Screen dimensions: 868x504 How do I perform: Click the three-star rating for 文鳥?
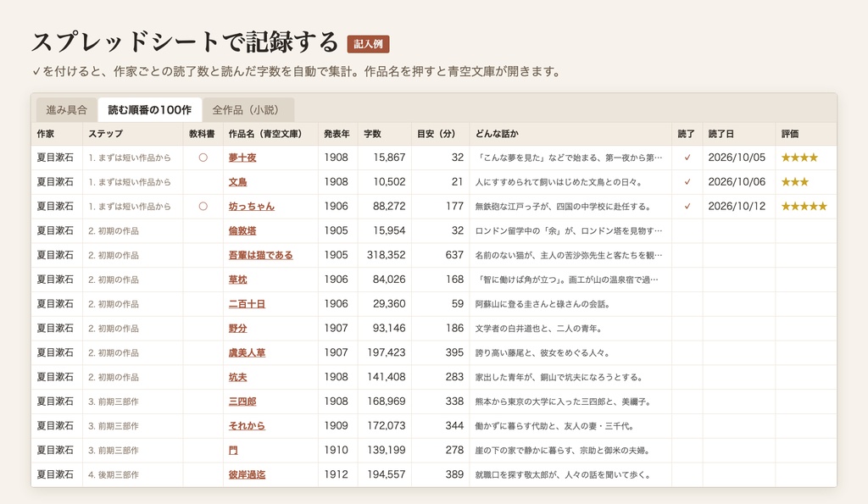click(x=795, y=182)
